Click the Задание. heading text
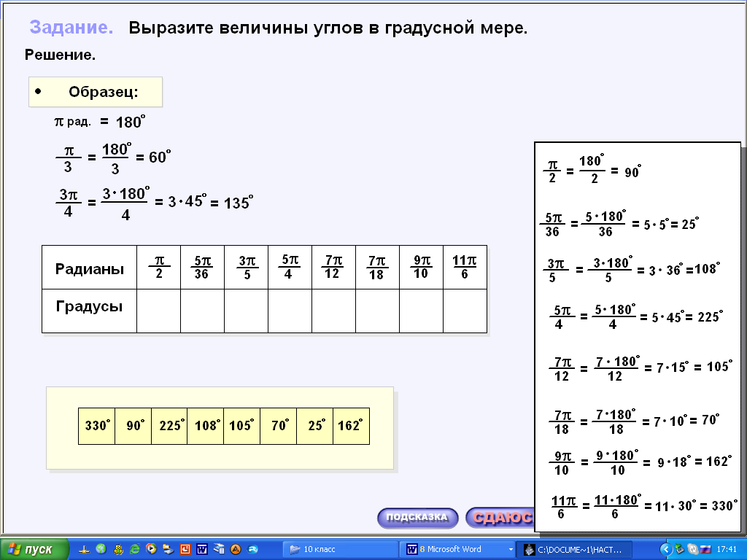The width and height of the screenshot is (747, 560). click(x=71, y=28)
